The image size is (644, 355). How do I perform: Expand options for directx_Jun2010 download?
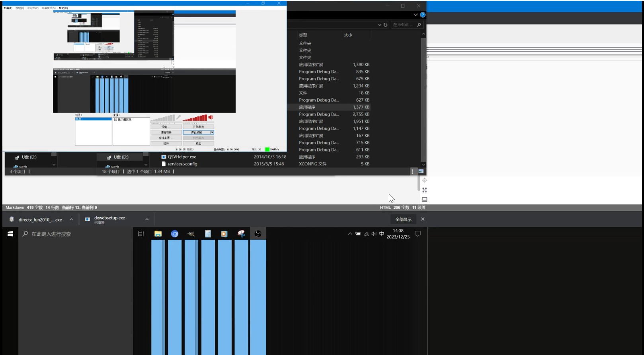pyautogui.click(x=71, y=219)
